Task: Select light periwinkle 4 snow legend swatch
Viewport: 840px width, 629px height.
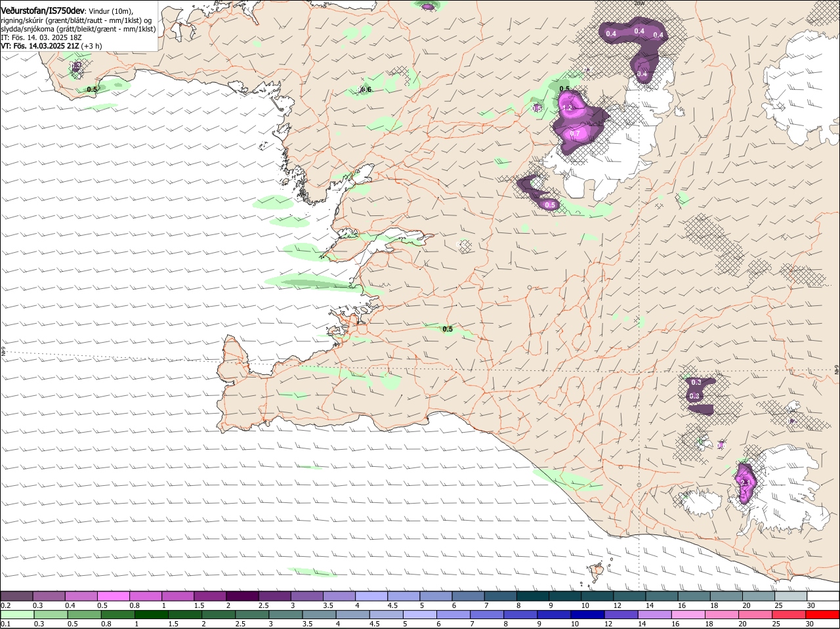Action: (371, 596)
